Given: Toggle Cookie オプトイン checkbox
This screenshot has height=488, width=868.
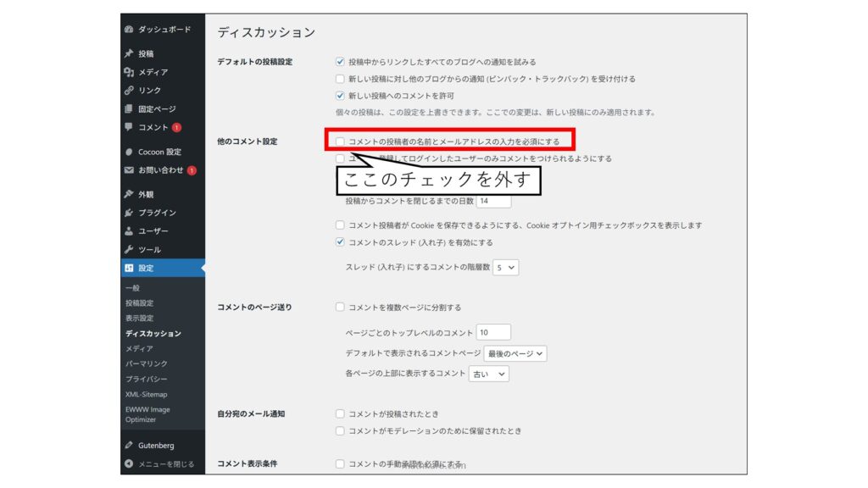Looking at the screenshot, I should 340,225.
